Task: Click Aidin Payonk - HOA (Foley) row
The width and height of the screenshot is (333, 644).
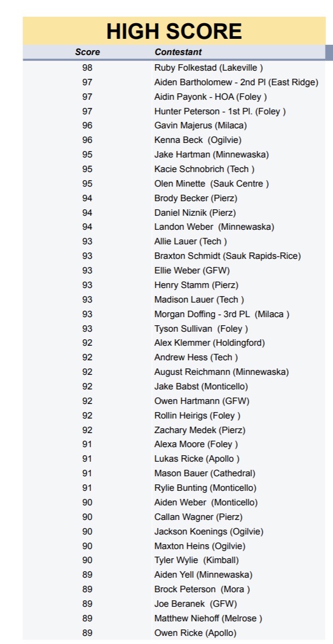Action: [210, 97]
